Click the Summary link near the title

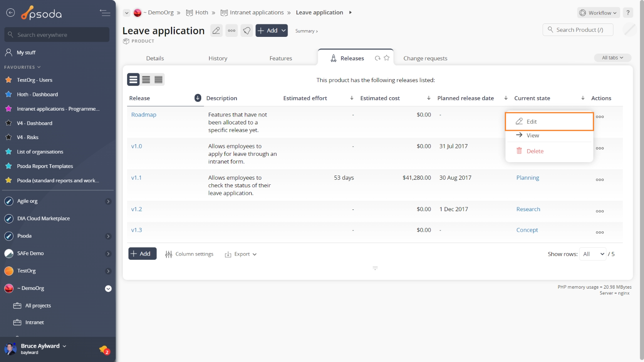(306, 31)
